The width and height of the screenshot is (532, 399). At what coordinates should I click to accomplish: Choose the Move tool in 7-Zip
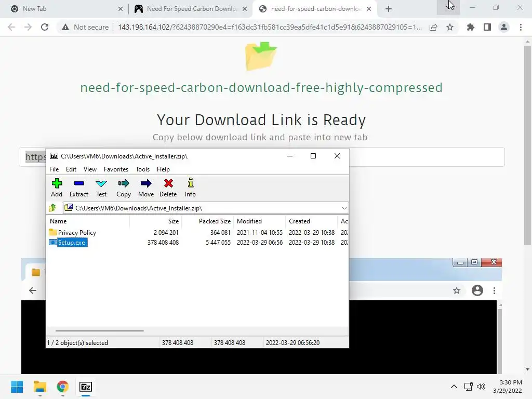pyautogui.click(x=146, y=188)
